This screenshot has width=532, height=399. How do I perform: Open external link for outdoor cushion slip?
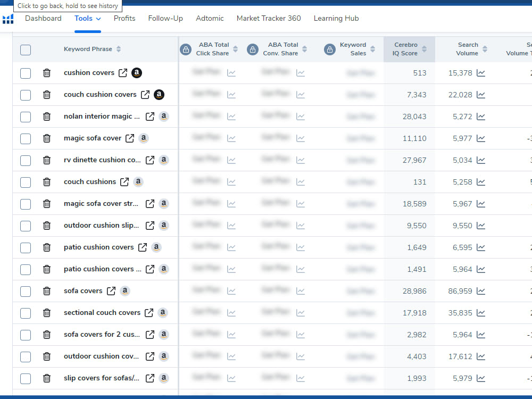pos(150,226)
